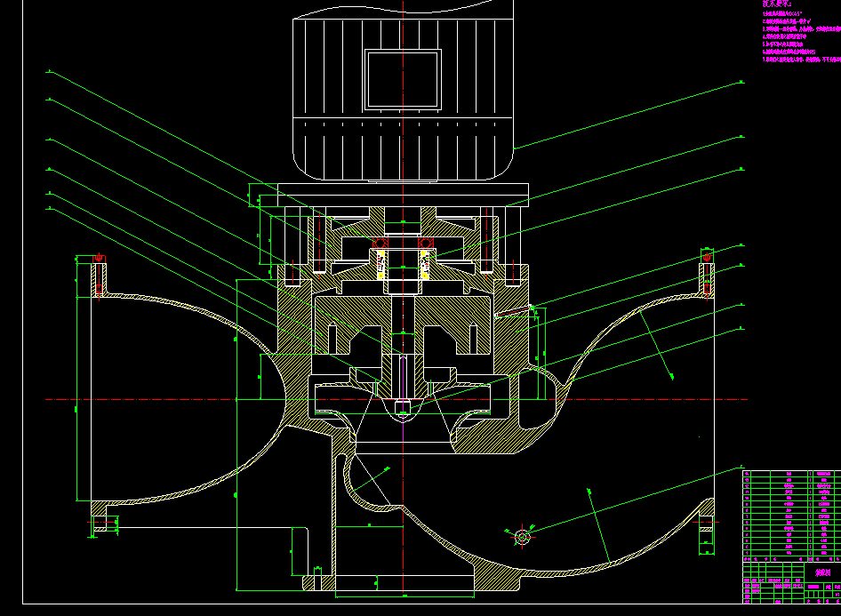Select the left red bearing symbol on shaft
Viewport: 841px width, 616px height.
(x=380, y=244)
